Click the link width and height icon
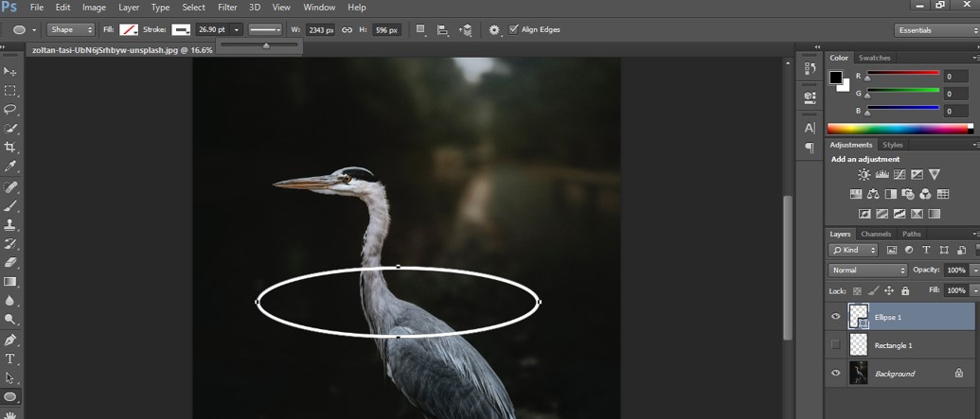Viewport: 980px width, 419px height. pyautogui.click(x=347, y=30)
